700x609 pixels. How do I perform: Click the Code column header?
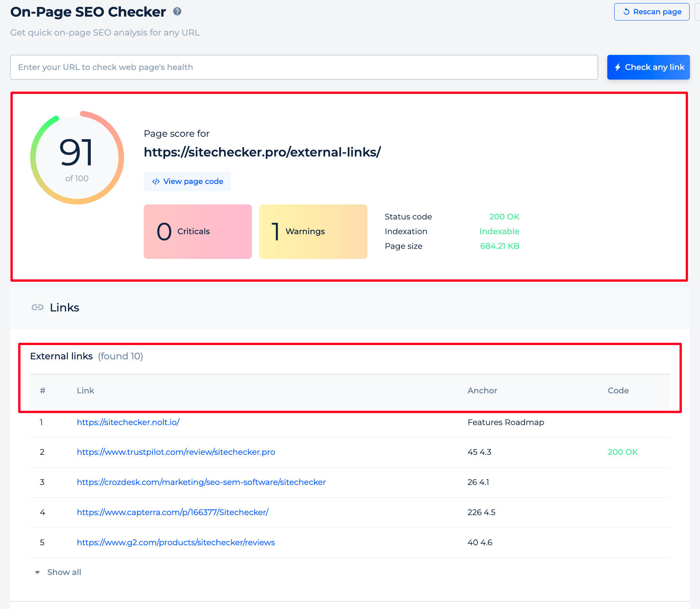[618, 390]
